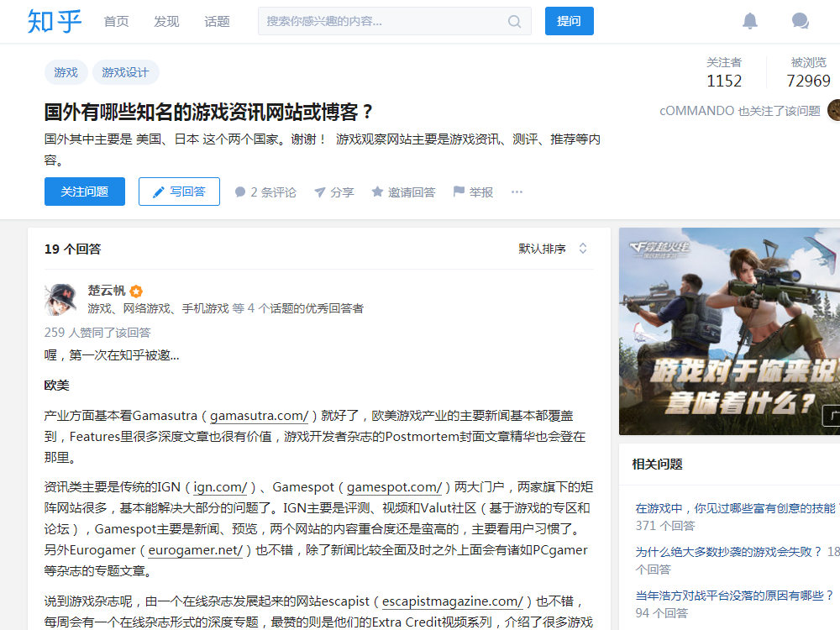The image size is (840, 630).
Task: Open the eurogamer.net/ link
Action: pos(196,550)
